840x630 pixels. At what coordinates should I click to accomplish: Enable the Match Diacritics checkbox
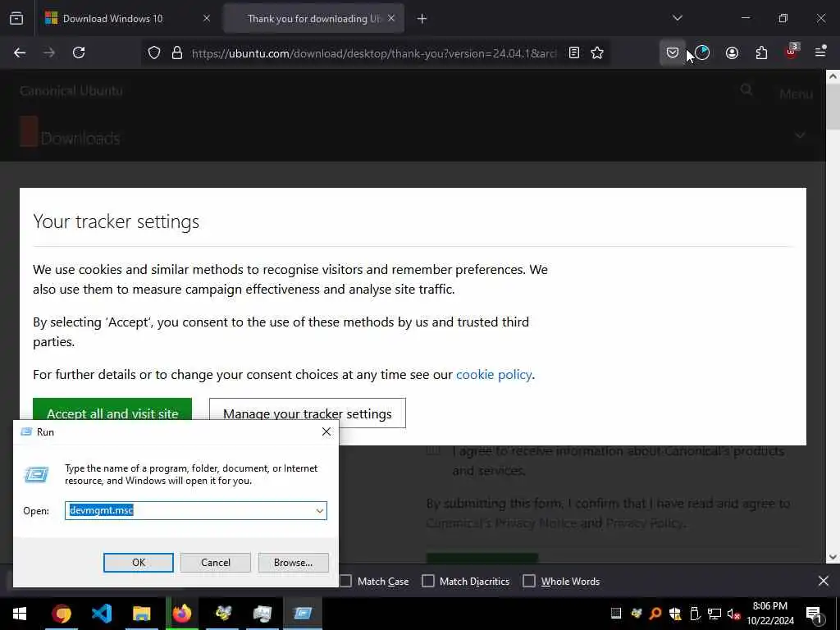428,582
